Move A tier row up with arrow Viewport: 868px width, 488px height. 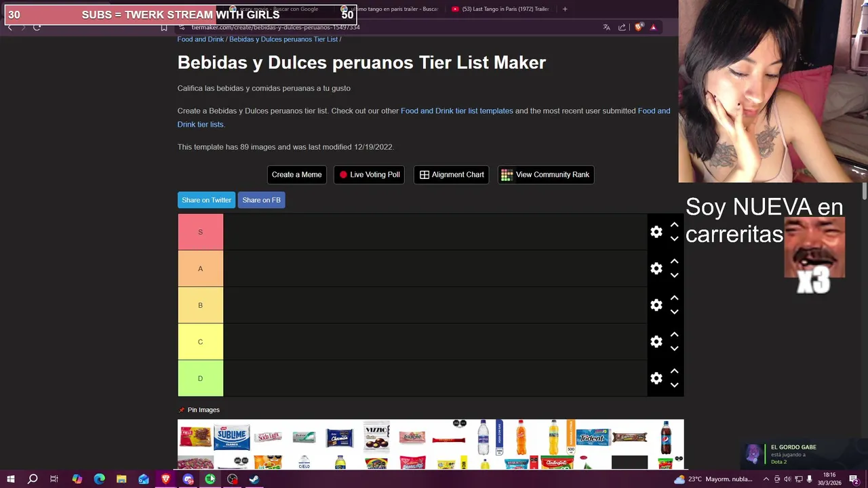click(x=674, y=262)
